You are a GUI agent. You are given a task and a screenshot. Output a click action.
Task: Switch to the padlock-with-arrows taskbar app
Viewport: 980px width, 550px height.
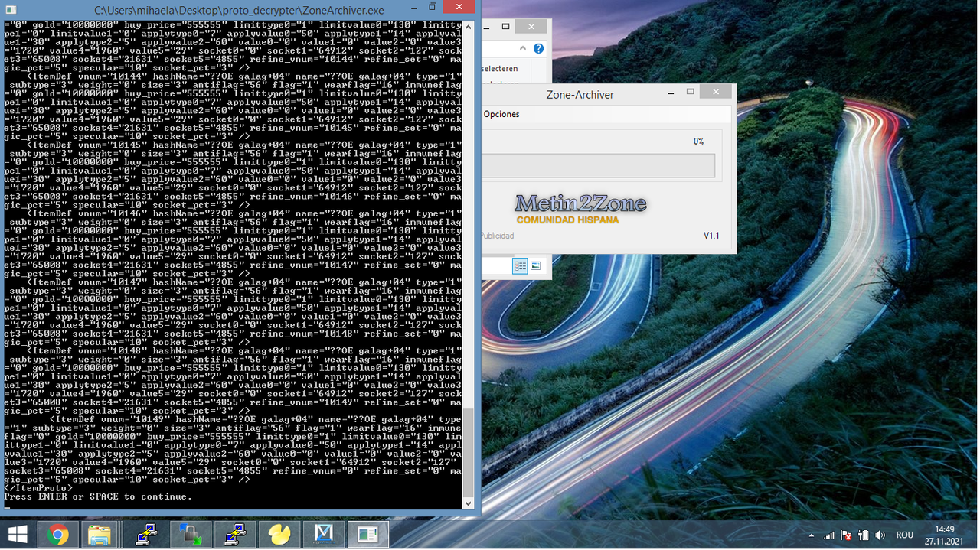pos(190,535)
